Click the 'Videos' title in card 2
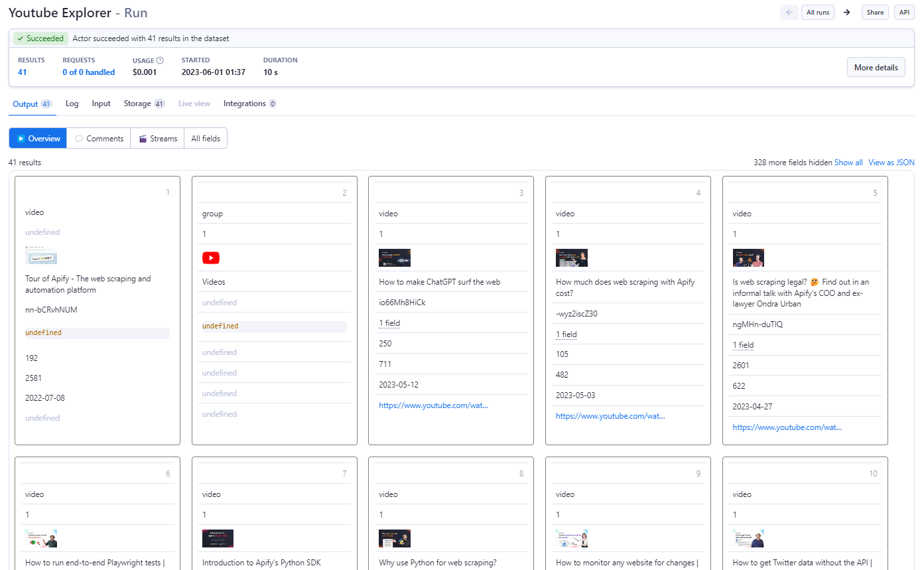Viewport: 924px width, 570px height. [x=214, y=282]
